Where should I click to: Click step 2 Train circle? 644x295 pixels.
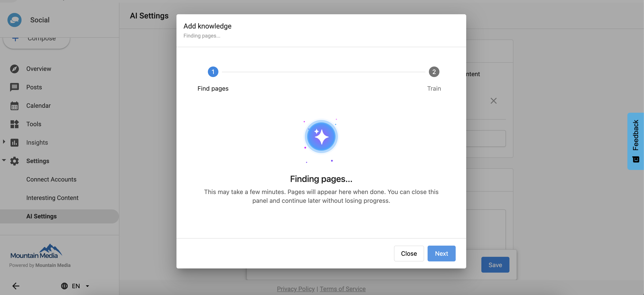(x=434, y=72)
